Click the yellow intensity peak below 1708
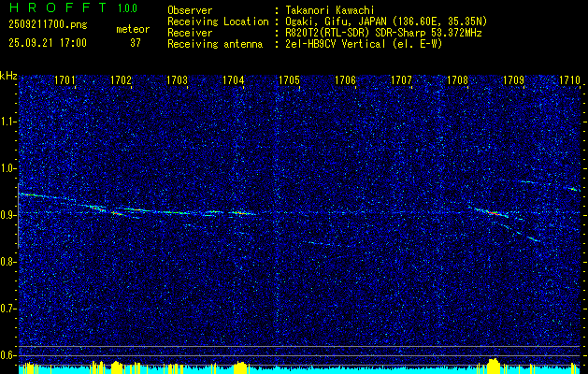The height and width of the screenshot is (374, 588). (494, 367)
